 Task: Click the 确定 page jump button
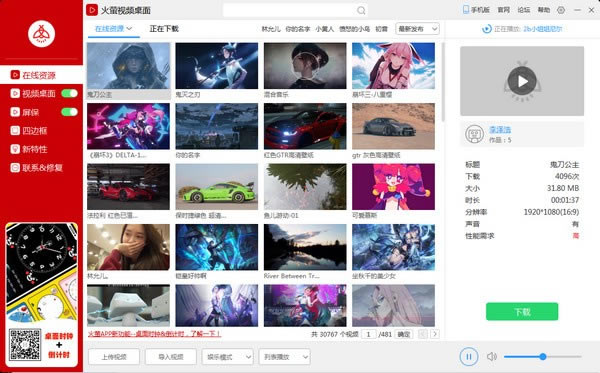pos(403,334)
